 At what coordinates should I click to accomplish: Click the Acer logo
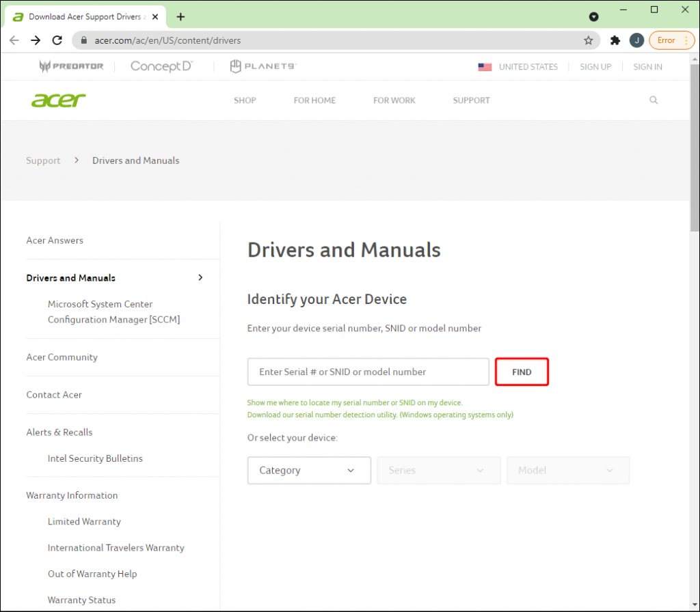tap(58, 100)
